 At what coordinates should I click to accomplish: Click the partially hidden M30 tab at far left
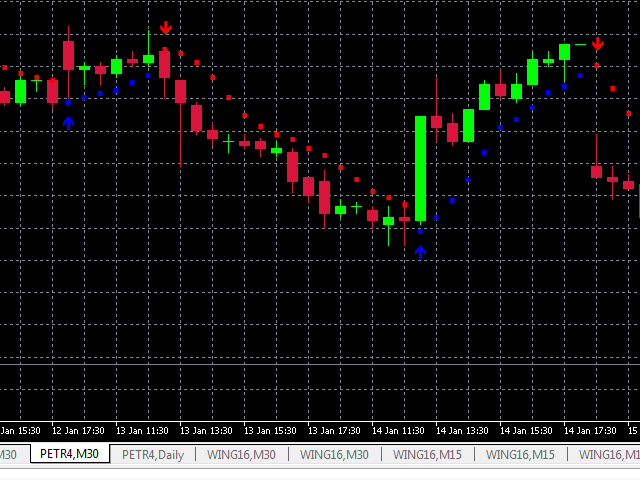click(10, 454)
